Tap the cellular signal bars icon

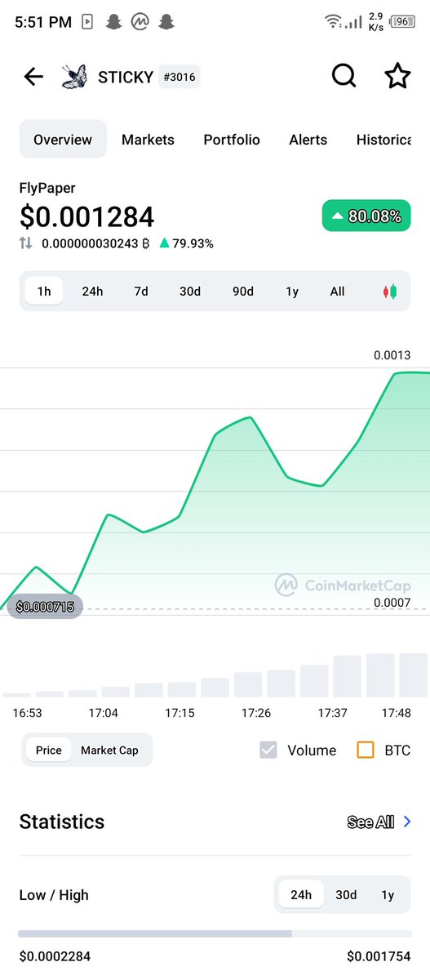pos(352,22)
